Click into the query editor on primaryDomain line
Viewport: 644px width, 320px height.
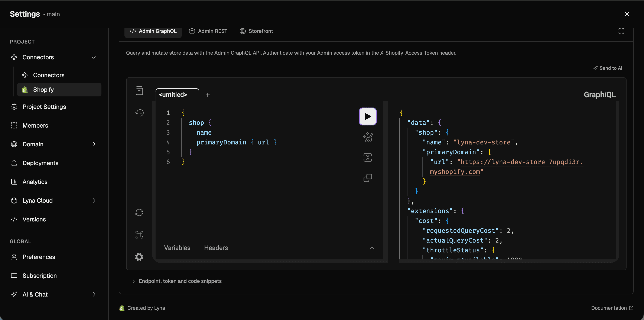237,142
